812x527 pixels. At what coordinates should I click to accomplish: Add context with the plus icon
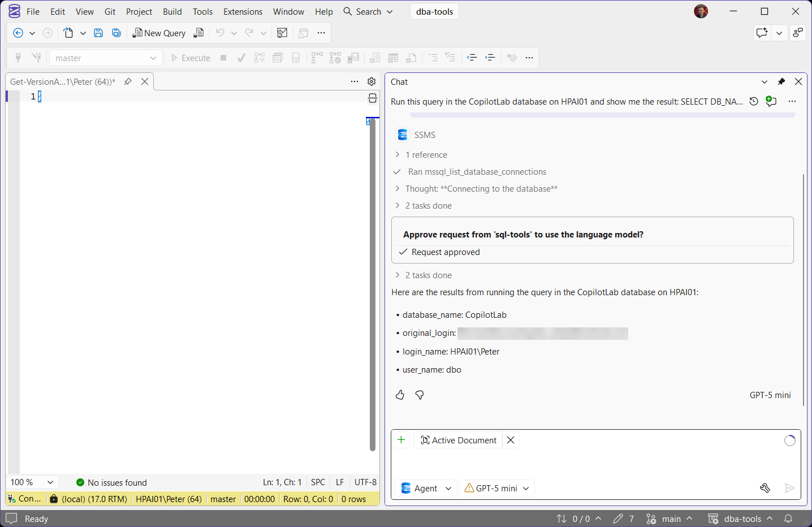pos(401,440)
